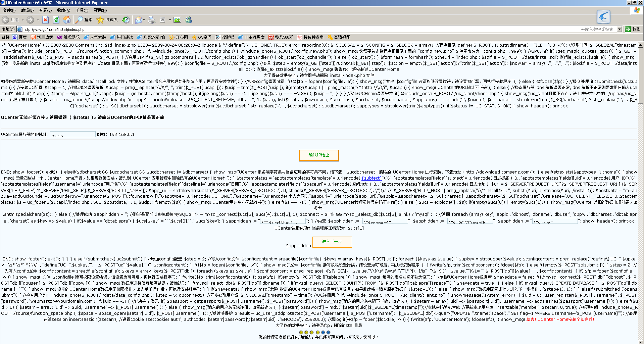Viewport: 644px width, 344px height.
Task: Open the 编辑(E) menu
Action: click(27, 10)
